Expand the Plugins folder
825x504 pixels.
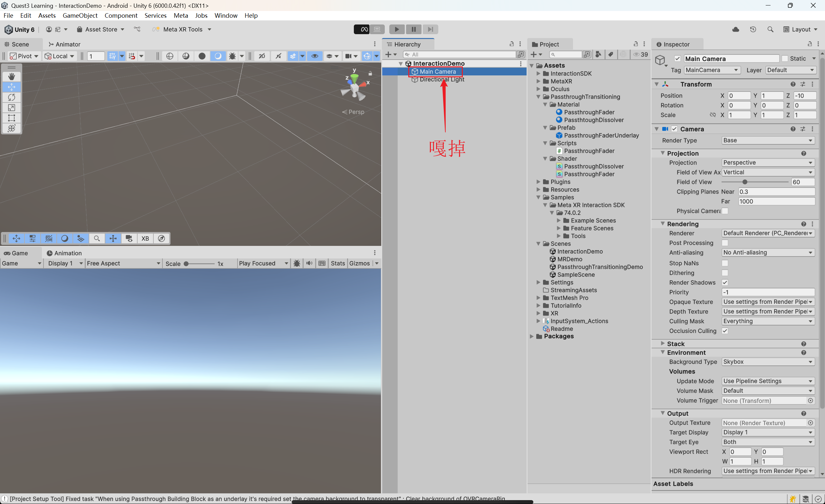(x=539, y=182)
